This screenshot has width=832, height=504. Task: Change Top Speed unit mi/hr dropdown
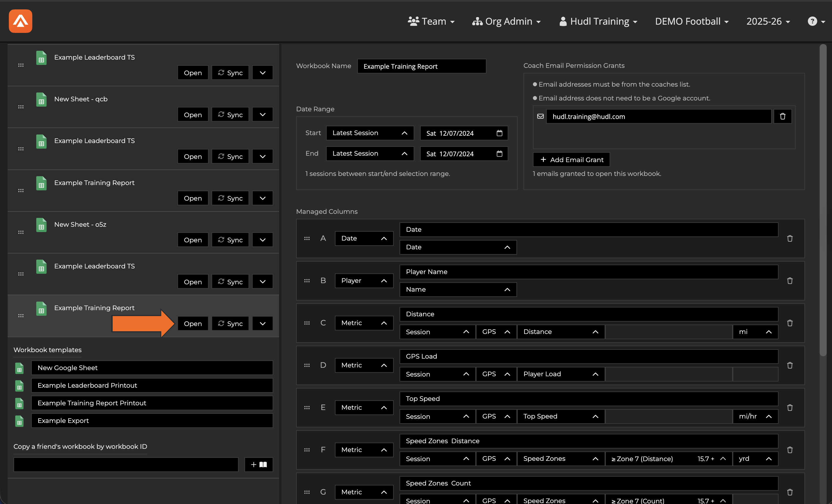pos(755,416)
